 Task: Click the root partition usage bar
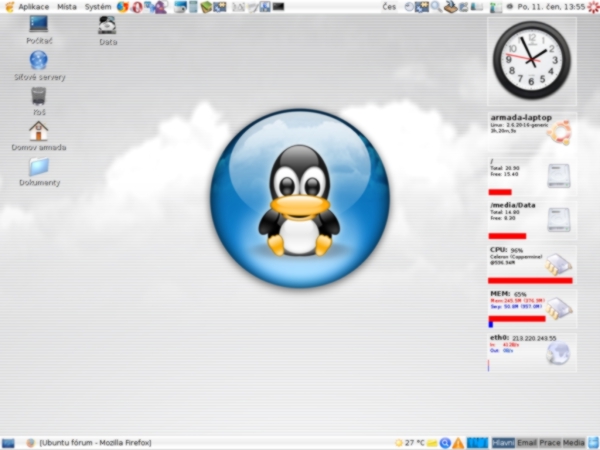pos(500,192)
